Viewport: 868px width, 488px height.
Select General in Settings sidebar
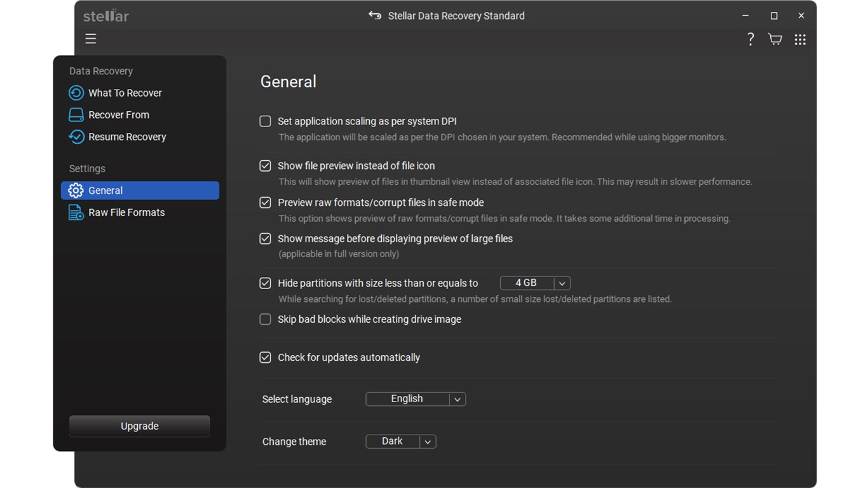coord(140,191)
